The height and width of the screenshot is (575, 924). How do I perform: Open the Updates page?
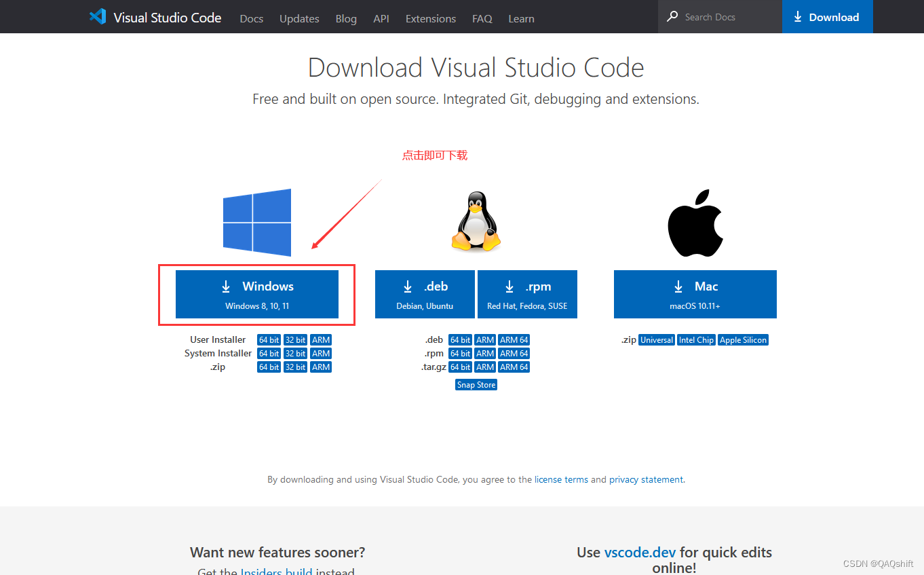tap(299, 18)
